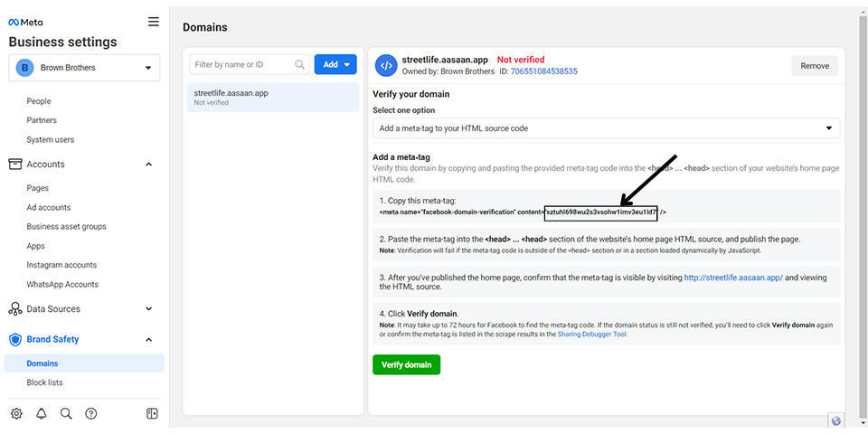Open the help question mark icon
This screenshot has height=434, width=868.
tap(91, 413)
